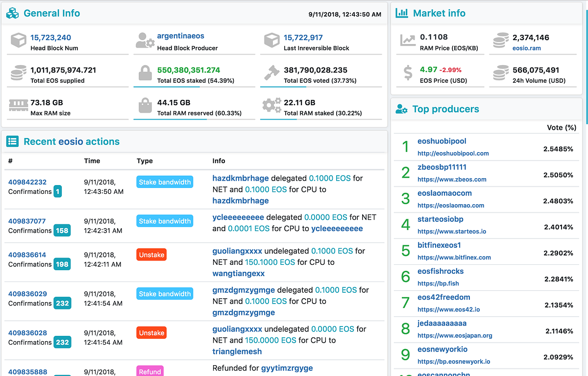Click the Market info bar-chart icon
Screen dimensions: 588x376
pos(402,13)
